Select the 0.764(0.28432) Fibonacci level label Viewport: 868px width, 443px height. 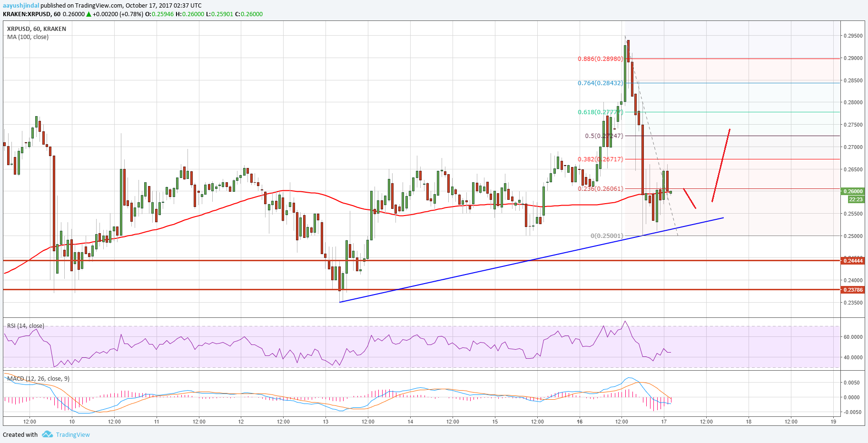[x=601, y=83]
